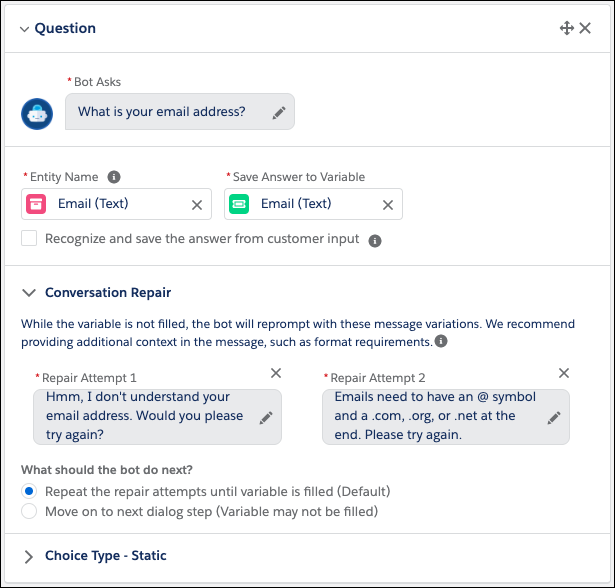The height and width of the screenshot is (588, 615).
Task: Click the move handle icon in Question header
Action: click(567, 28)
